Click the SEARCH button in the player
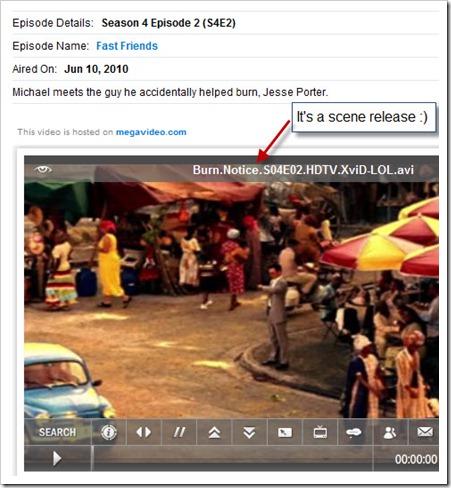The height and width of the screenshot is (488, 451). [57, 432]
